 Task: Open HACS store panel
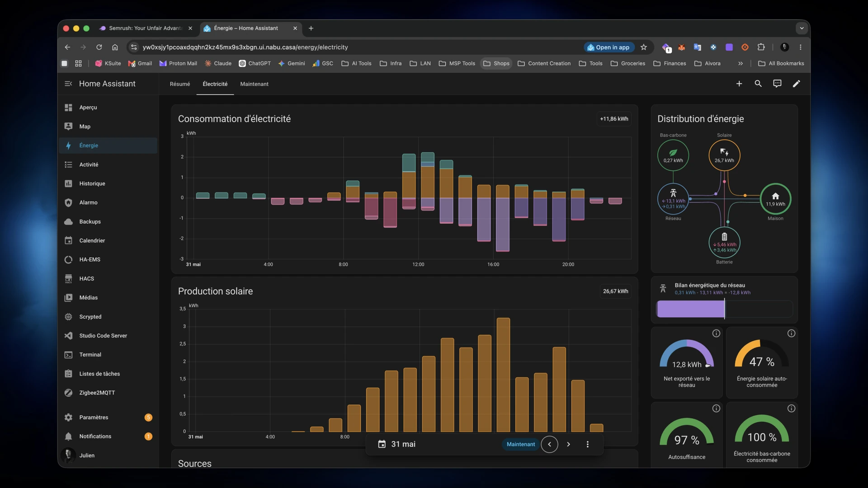tap(108, 278)
